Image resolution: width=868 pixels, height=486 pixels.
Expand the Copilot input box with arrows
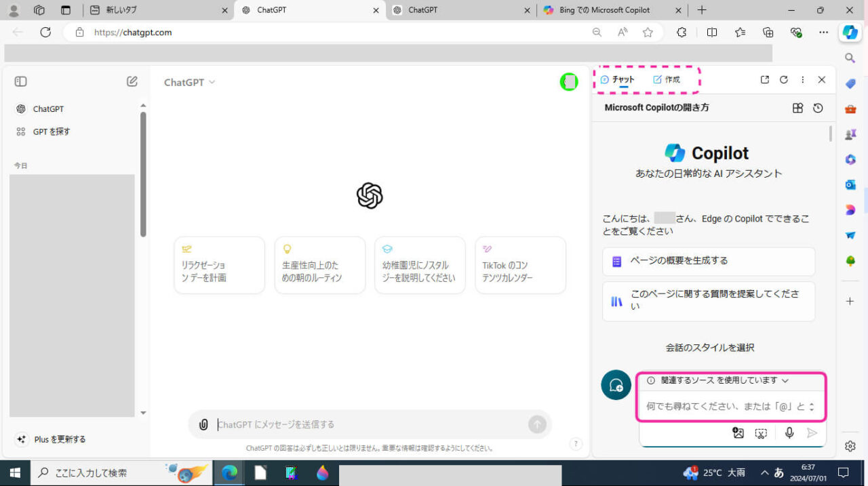point(812,407)
